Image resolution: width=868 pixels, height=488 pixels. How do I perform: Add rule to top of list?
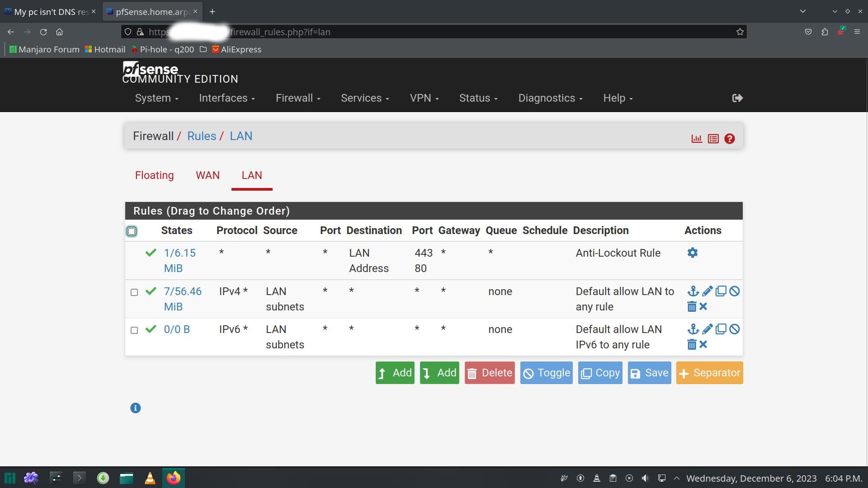(395, 373)
